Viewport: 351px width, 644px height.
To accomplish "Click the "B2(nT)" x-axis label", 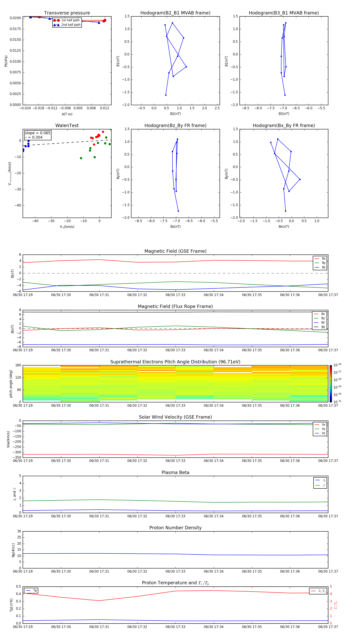I will [x=175, y=114].
